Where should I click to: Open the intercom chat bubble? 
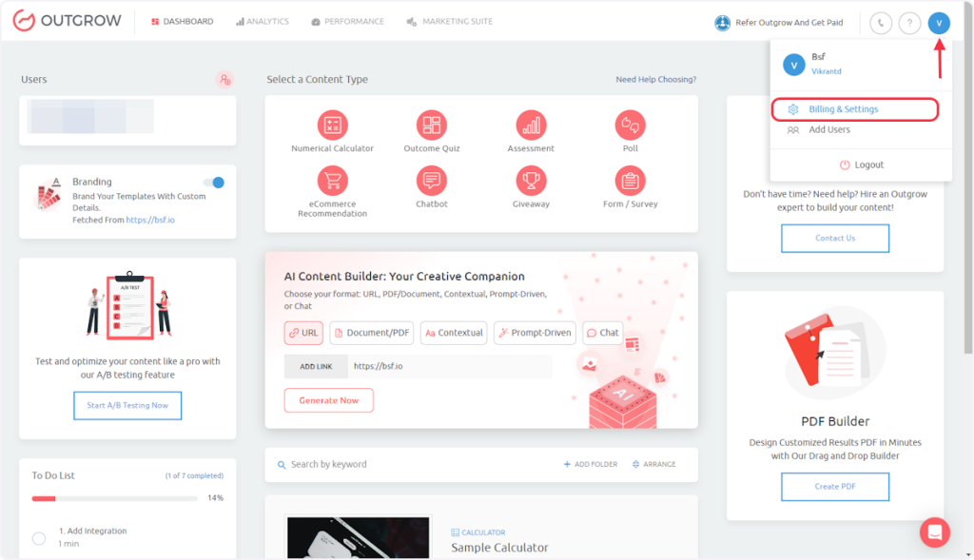(x=934, y=532)
